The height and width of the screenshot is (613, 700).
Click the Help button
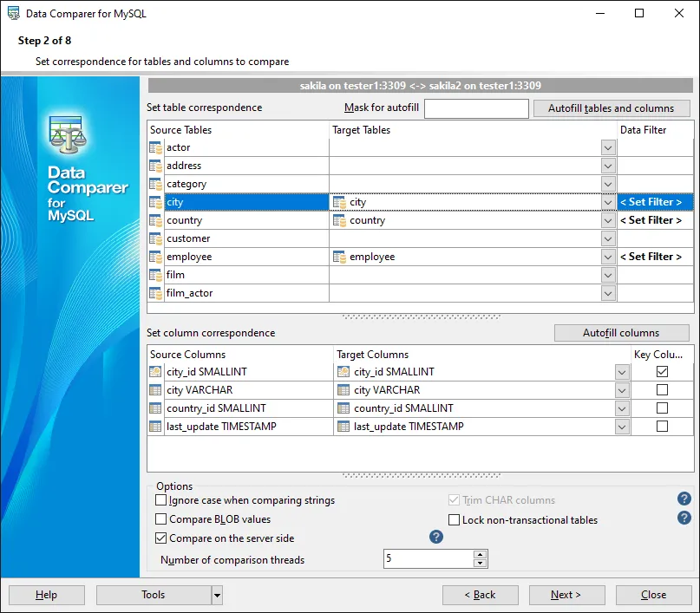[47, 595]
